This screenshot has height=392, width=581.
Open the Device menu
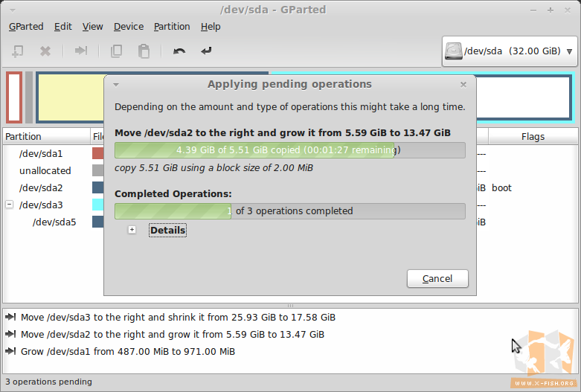coord(129,27)
